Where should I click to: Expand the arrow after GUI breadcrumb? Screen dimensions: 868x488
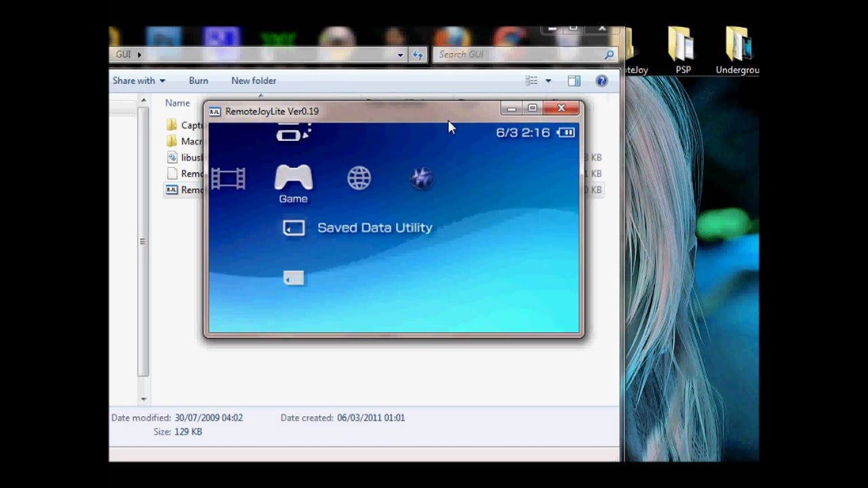point(139,54)
